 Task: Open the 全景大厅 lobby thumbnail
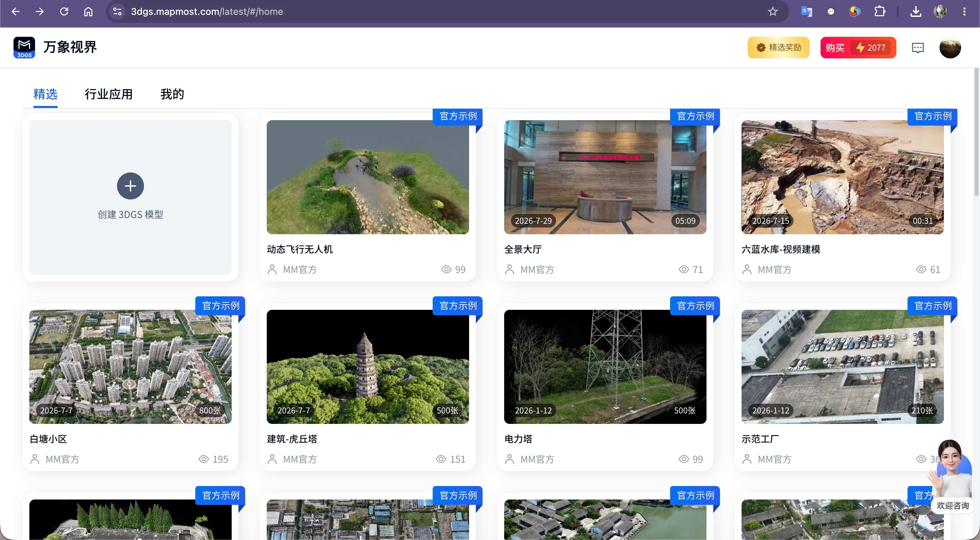click(x=605, y=177)
